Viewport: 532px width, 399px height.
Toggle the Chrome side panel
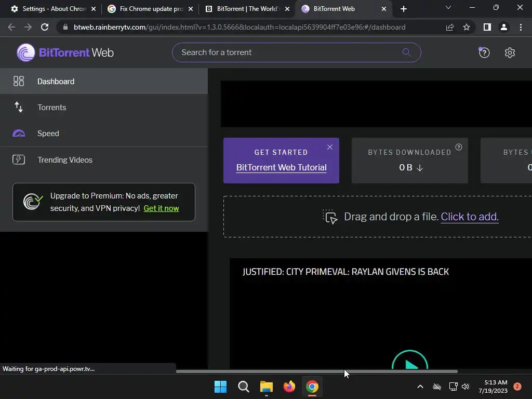click(487, 27)
